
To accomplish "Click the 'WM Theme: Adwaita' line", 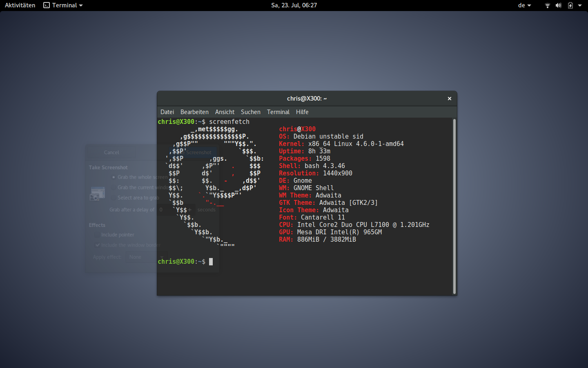I will [310, 195].
